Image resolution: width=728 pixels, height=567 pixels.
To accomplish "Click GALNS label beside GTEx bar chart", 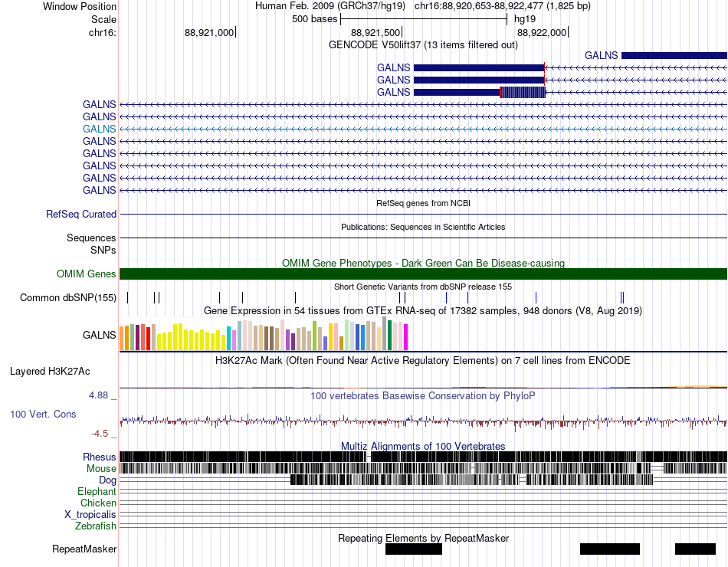I will click(x=100, y=335).
